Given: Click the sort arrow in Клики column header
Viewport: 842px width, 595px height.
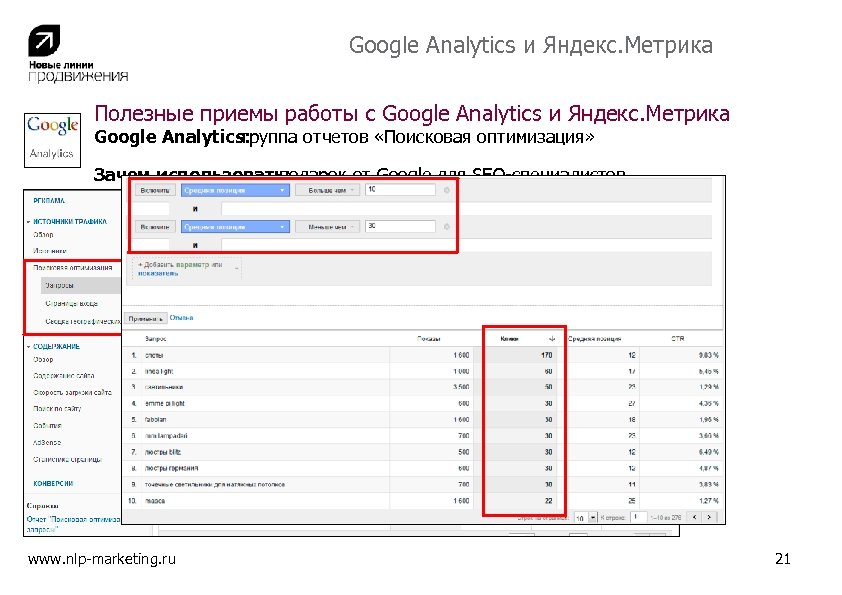Looking at the screenshot, I should (551, 339).
